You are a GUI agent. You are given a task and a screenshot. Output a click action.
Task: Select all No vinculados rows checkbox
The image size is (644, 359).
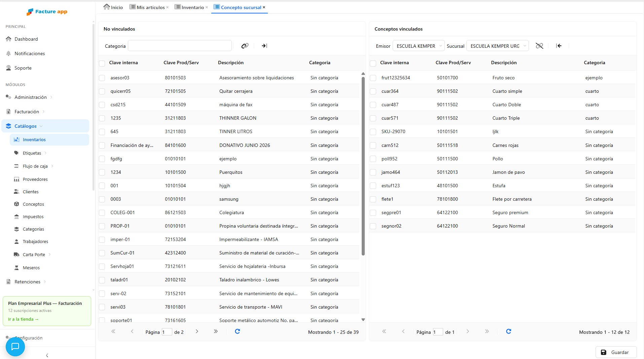[102, 63]
